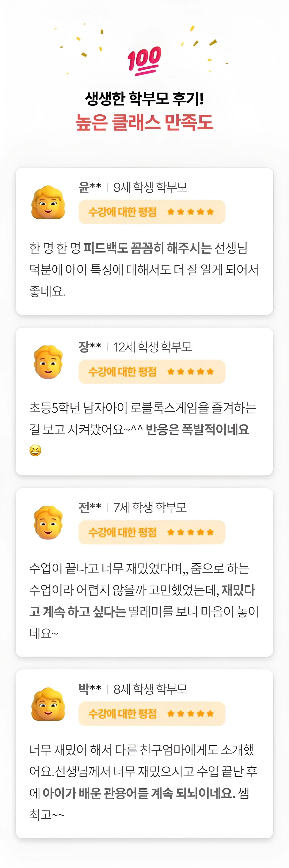The height and width of the screenshot is (868, 289).
Task: Click the 생생한 학부모 후기! title
Action: pos(144,98)
